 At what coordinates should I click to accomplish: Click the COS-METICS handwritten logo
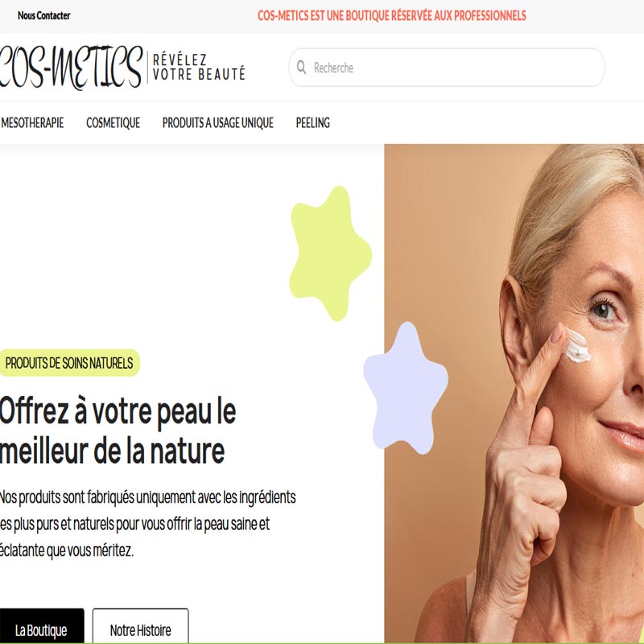[x=71, y=68]
